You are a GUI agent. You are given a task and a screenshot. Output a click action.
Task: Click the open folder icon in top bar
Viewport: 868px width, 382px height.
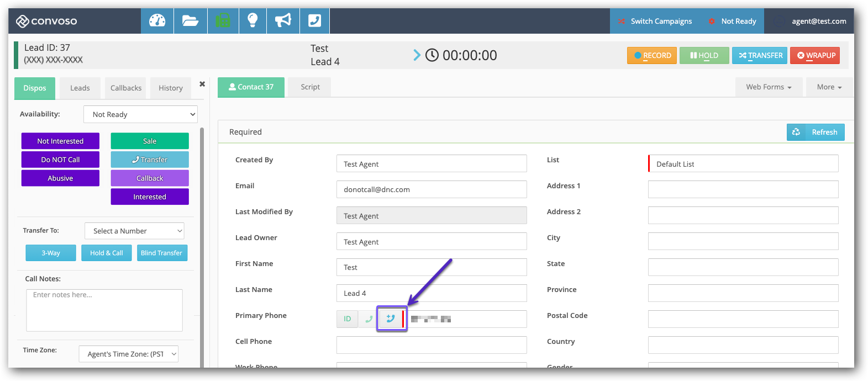click(190, 21)
